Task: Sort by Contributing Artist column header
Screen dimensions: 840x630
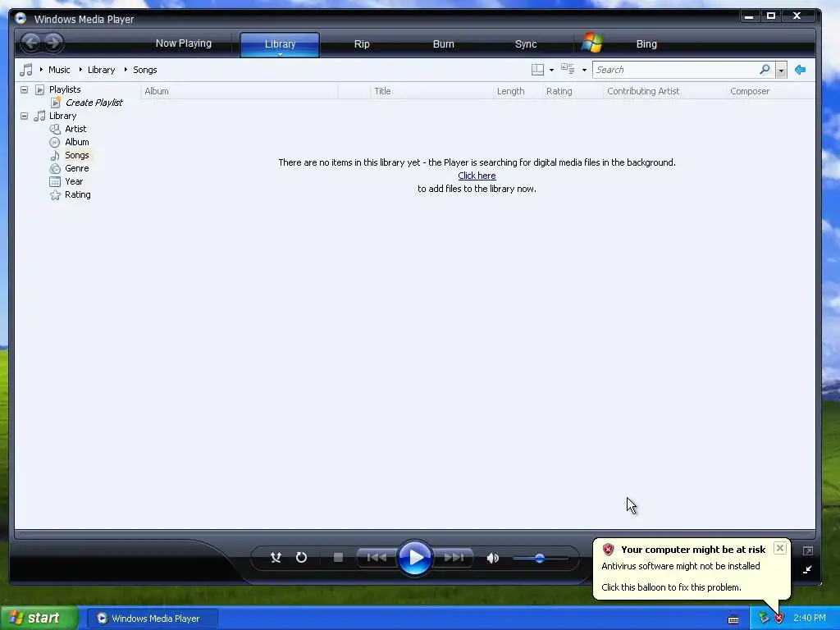Action: point(664,91)
